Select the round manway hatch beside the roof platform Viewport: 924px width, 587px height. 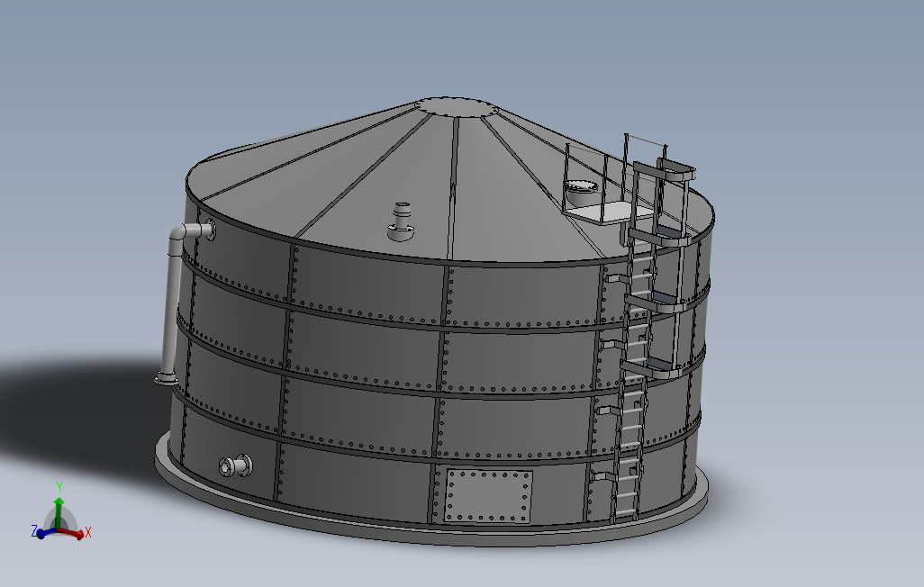pos(581,193)
